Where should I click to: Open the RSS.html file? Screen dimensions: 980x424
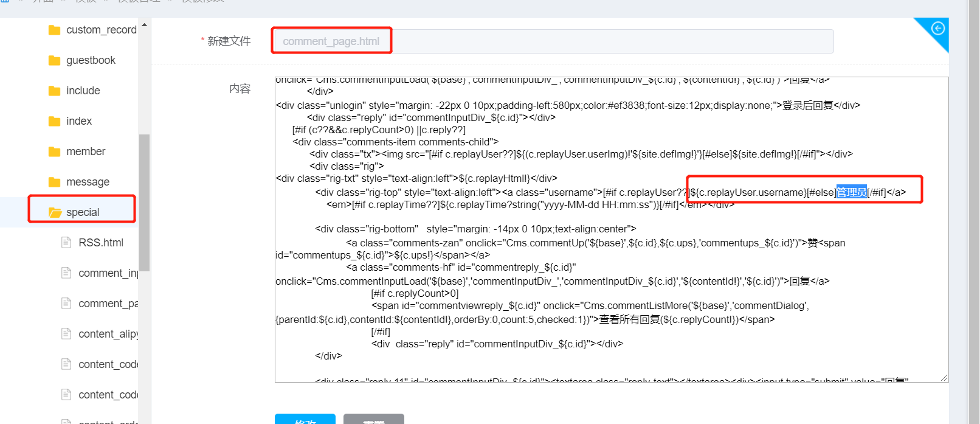[x=101, y=243]
